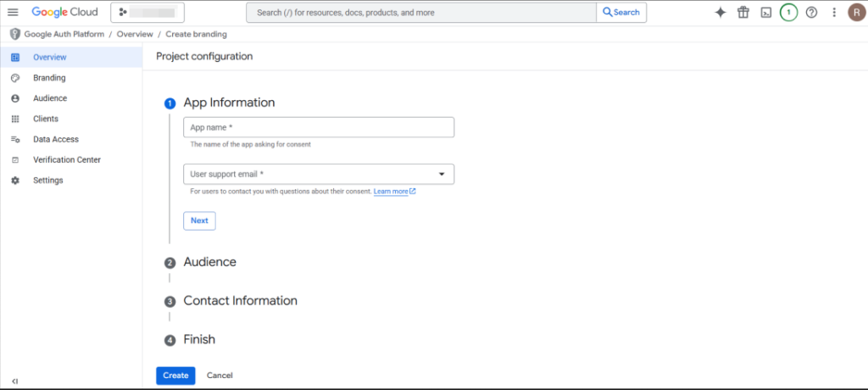Expand the Audience step heading

[210, 262]
